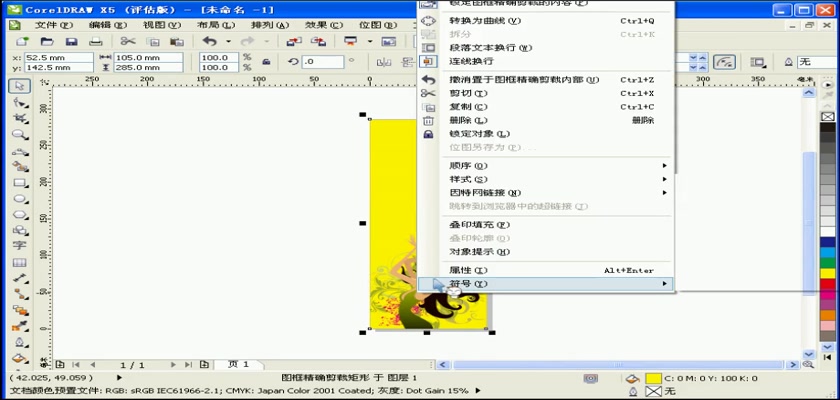Open the 视图 (V) menu

(x=161, y=25)
